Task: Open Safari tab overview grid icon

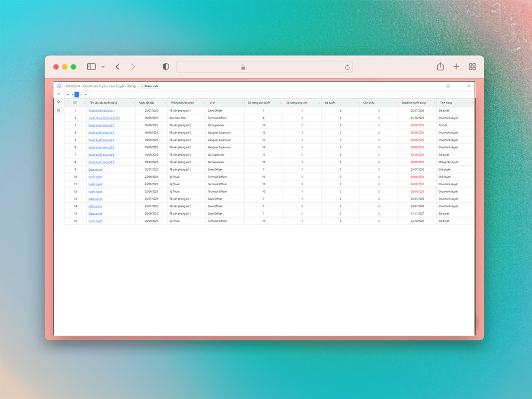Action: tap(472, 66)
